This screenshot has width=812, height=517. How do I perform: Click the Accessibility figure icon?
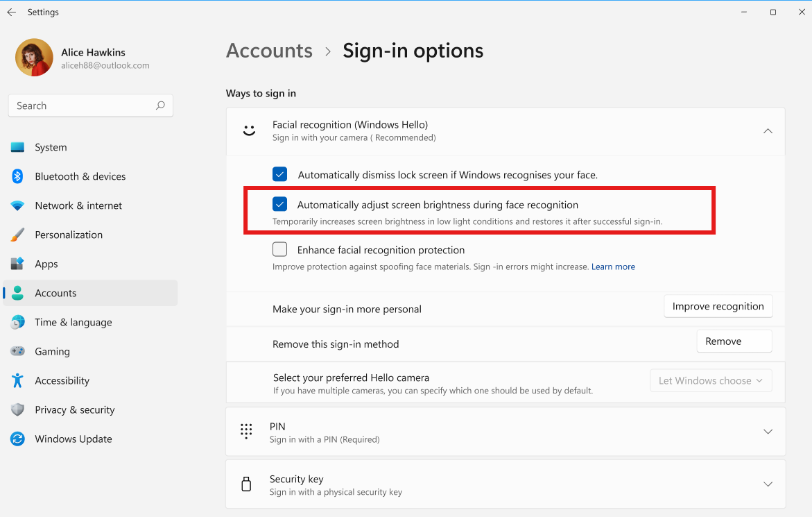17,380
